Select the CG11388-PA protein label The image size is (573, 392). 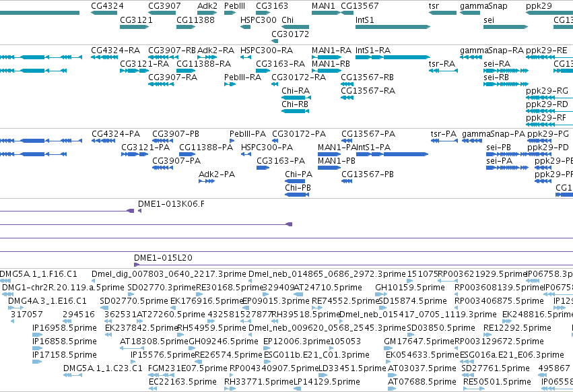tap(206, 148)
